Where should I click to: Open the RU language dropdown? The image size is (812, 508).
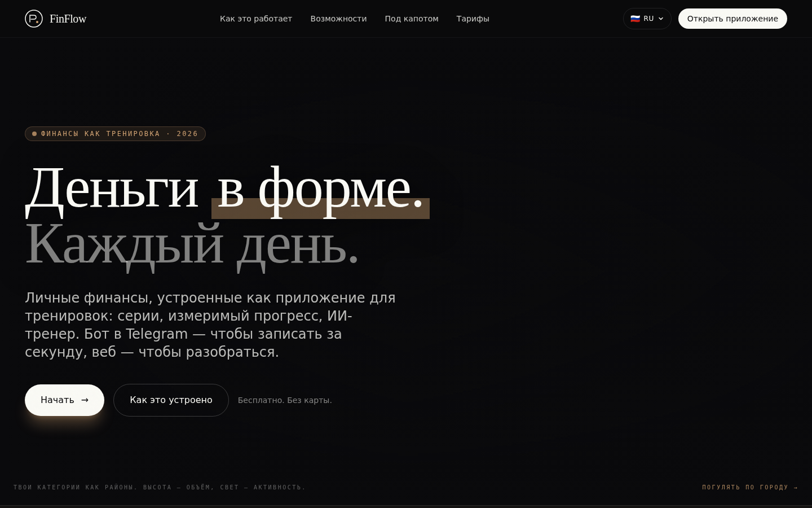coord(647,19)
